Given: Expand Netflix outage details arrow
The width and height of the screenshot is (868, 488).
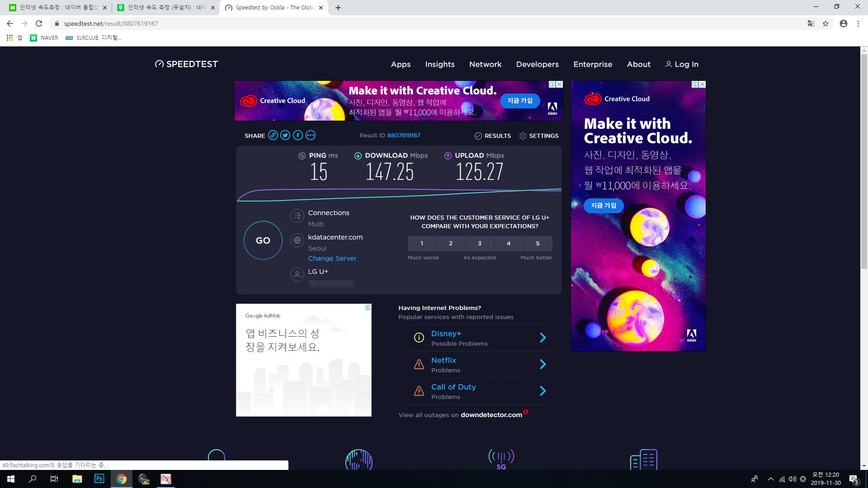Looking at the screenshot, I should pos(543,364).
